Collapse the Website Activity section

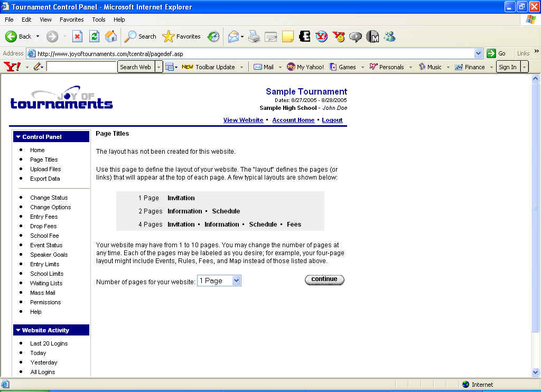pos(18,330)
